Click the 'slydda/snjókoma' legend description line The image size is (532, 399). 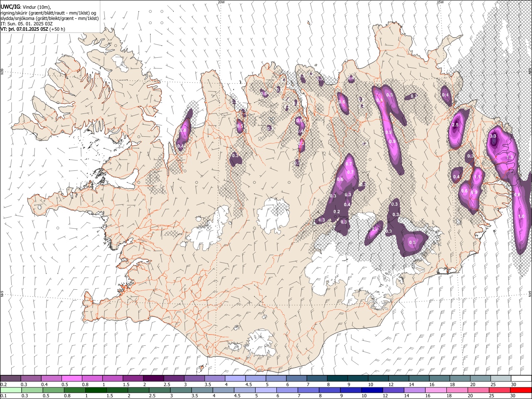coord(49,18)
